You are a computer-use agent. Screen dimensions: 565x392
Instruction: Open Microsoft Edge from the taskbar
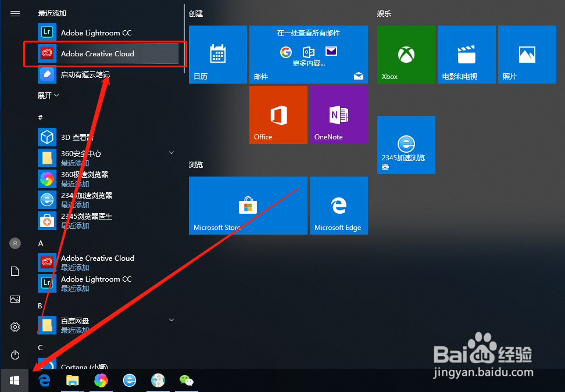[44, 380]
